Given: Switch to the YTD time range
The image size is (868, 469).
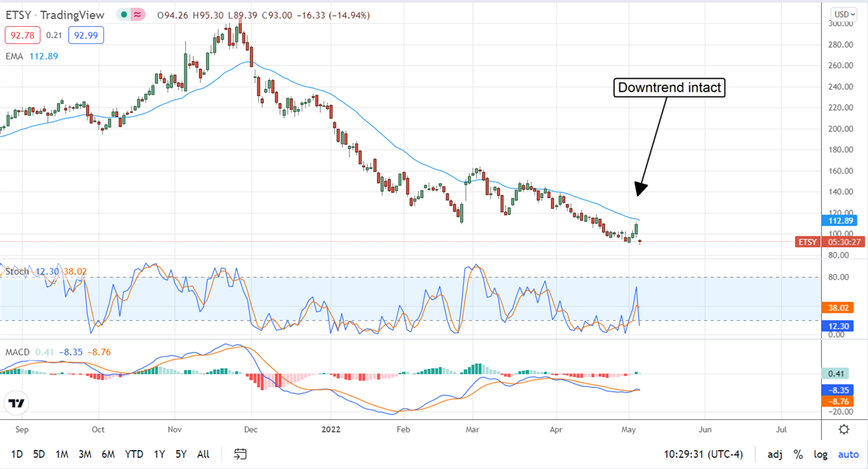Looking at the screenshot, I should tap(134, 455).
